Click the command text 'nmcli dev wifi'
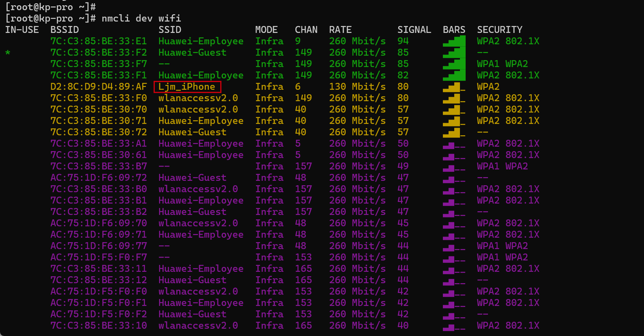 coord(141,18)
